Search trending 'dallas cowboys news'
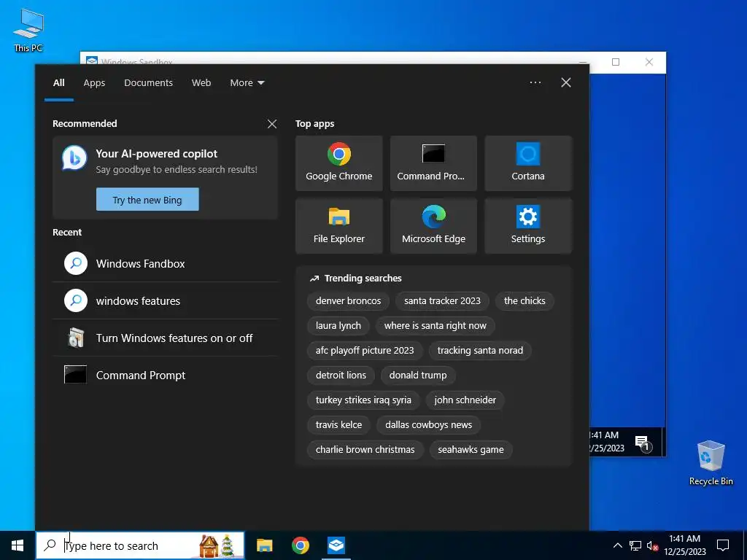The height and width of the screenshot is (560, 747). pos(428,425)
